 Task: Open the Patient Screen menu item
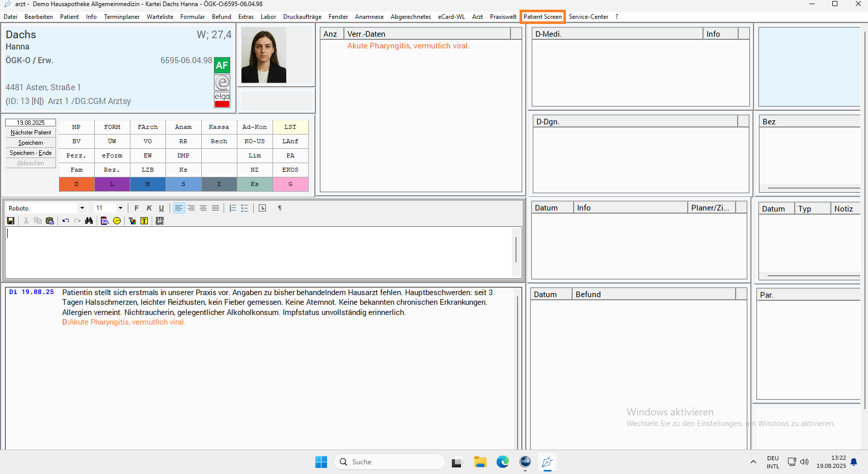(x=542, y=17)
